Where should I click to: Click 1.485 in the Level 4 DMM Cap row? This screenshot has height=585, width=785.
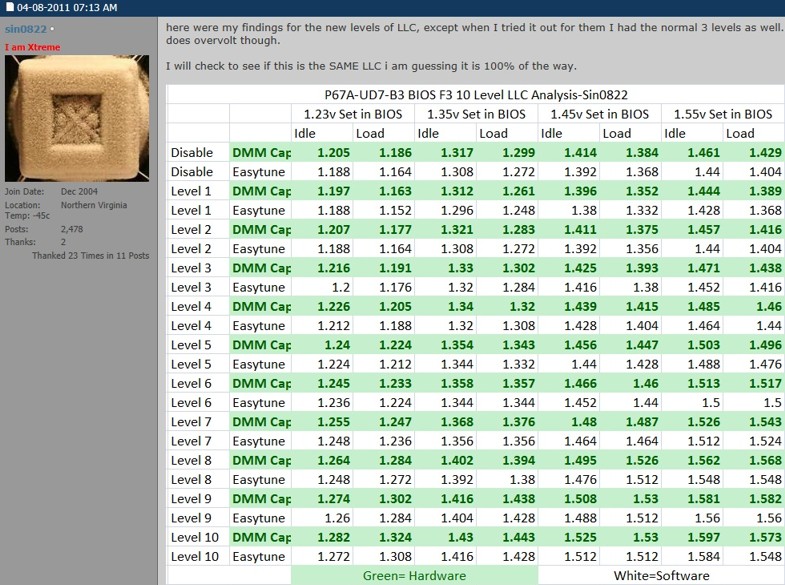pyautogui.click(x=703, y=307)
